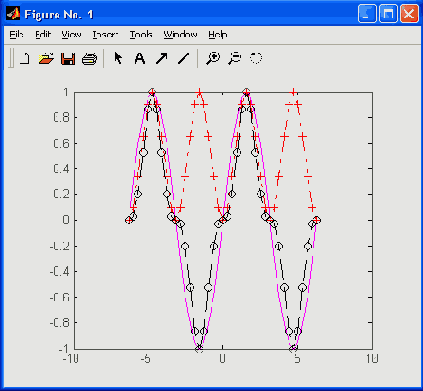Select the Edit Plot arrow tool

(118, 58)
